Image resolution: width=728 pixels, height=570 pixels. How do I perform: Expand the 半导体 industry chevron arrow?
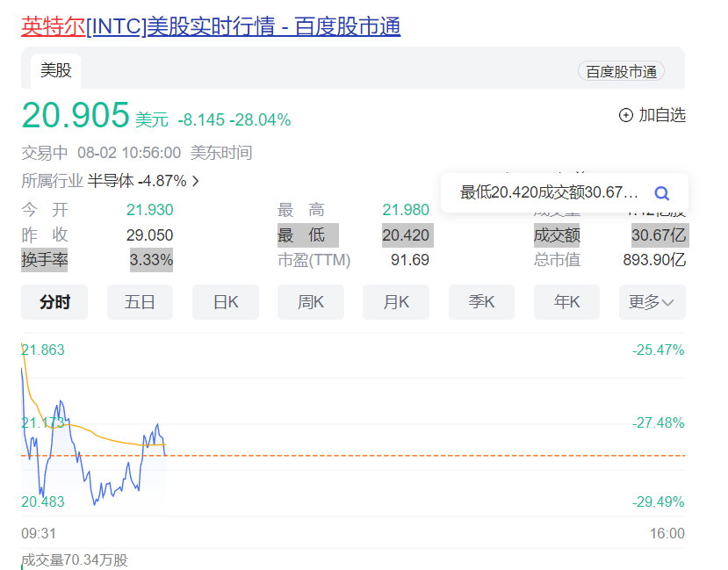(196, 181)
